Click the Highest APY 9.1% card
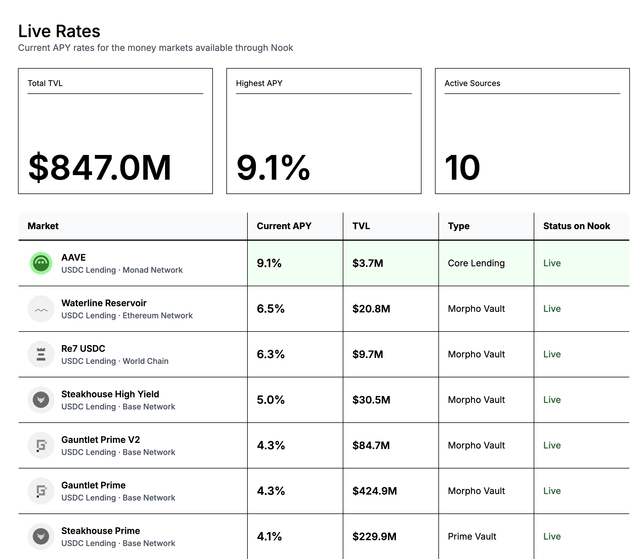 [324, 131]
